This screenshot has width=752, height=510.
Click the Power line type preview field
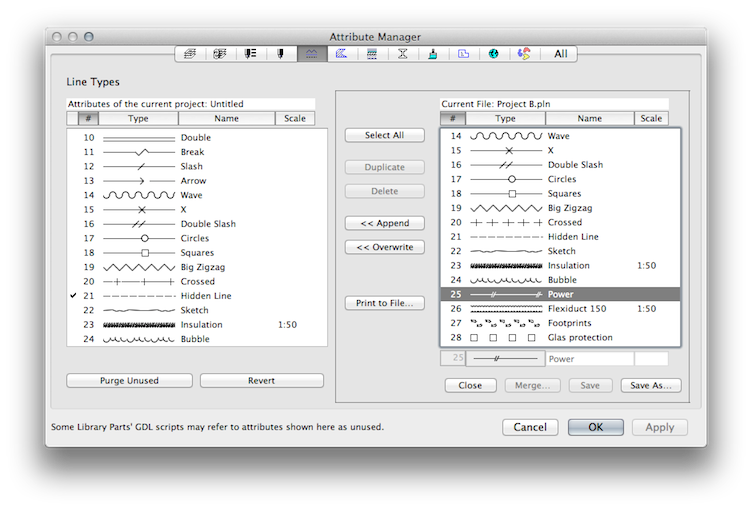[x=505, y=358]
